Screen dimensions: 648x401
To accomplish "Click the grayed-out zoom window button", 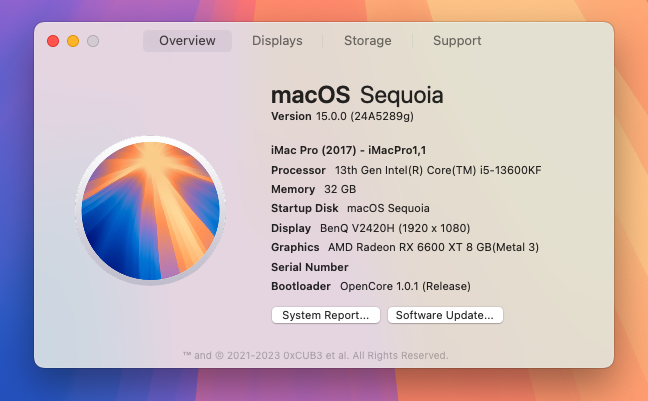I will [93, 41].
